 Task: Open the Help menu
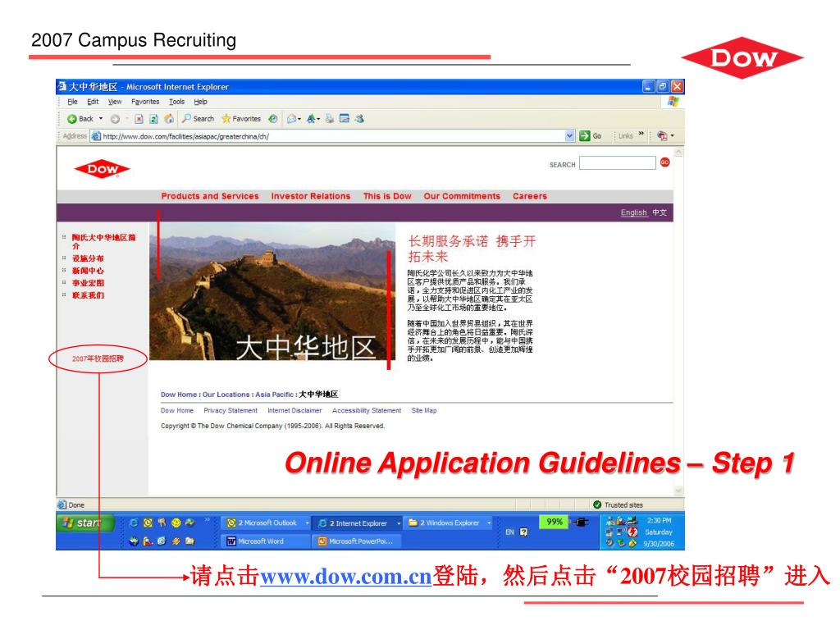pos(200,102)
